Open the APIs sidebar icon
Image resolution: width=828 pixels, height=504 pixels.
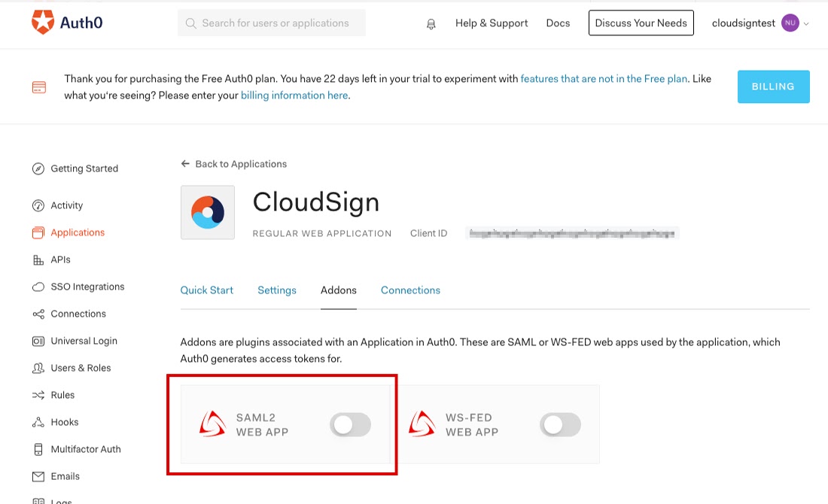38,260
